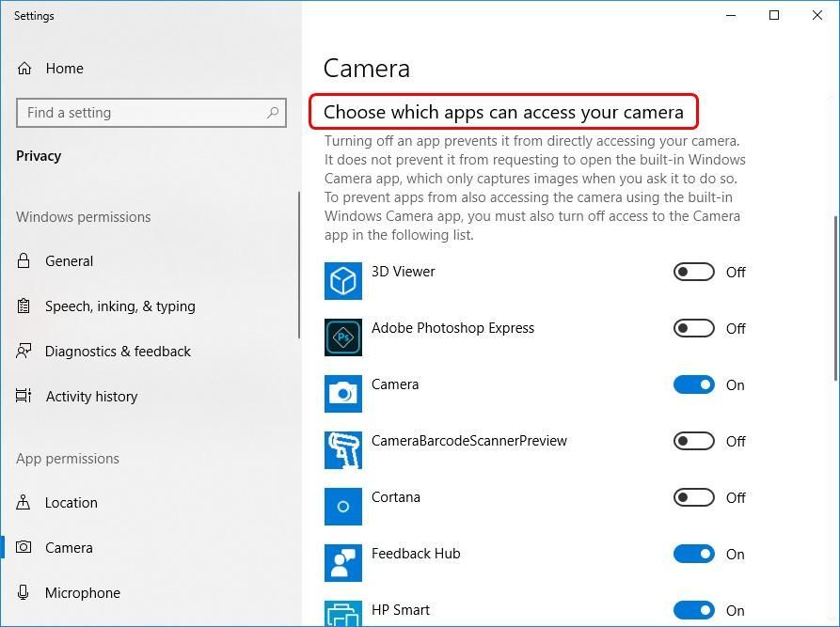Image resolution: width=840 pixels, height=627 pixels.
Task: Click the Feedback Hub app icon
Action: [343, 563]
